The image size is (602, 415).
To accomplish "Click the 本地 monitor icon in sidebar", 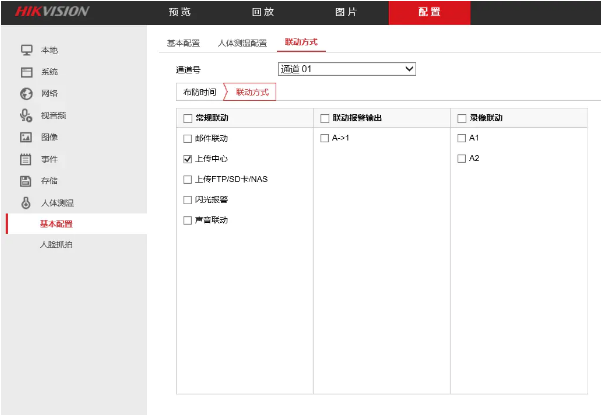I will pyautogui.click(x=27, y=50).
